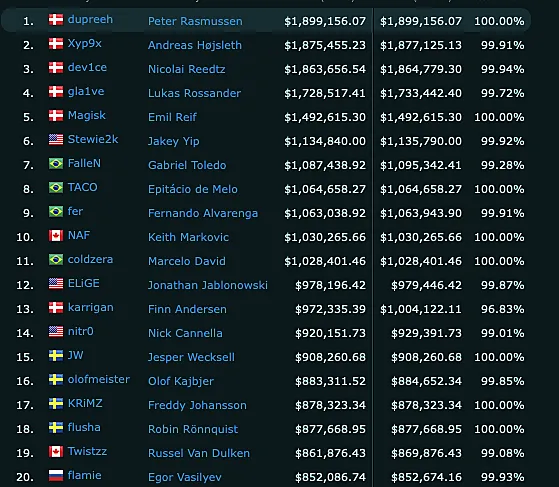This screenshot has height=487, width=559.
Task: Open the Xyp9x player ID link
Action: coord(85,43)
